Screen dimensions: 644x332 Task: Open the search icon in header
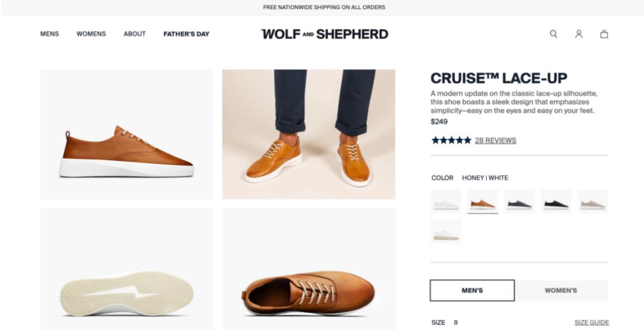coord(553,34)
